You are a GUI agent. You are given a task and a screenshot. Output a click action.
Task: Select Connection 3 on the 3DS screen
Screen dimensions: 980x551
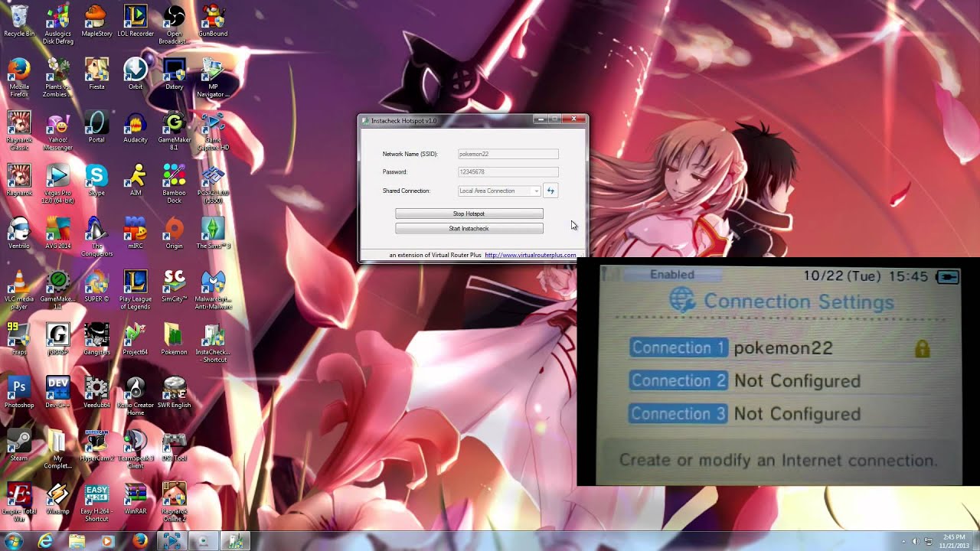745,413
